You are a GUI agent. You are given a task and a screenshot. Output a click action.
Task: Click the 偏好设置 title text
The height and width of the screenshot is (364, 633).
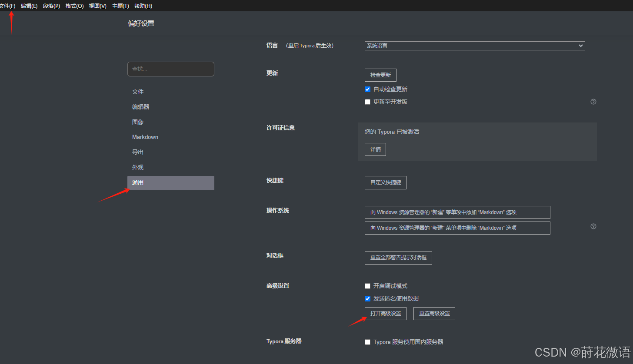[141, 23]
